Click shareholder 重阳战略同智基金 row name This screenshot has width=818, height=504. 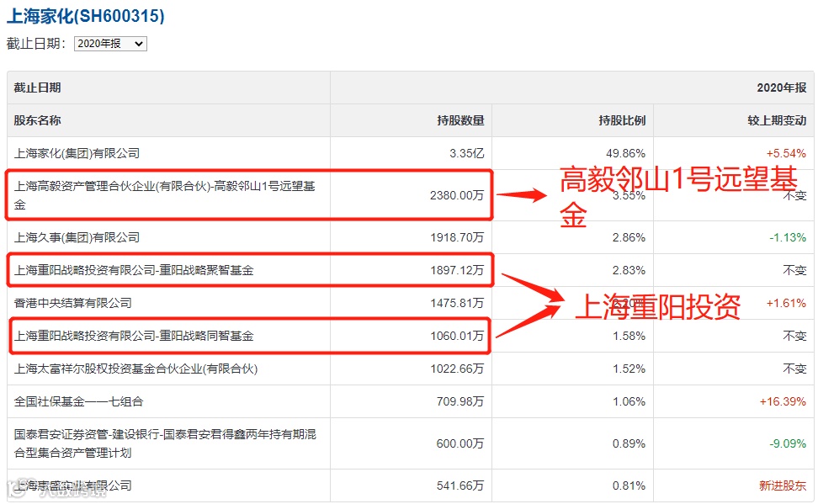(x=134, y=336)
